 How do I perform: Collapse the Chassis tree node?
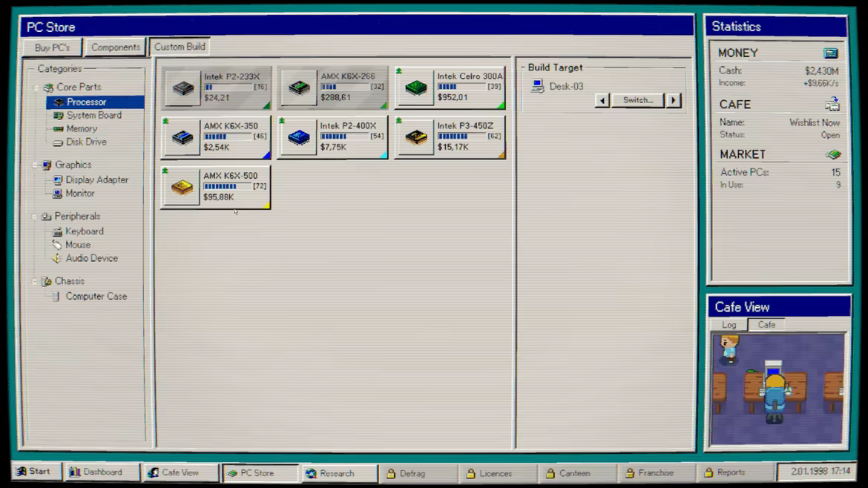(x=35, y=281)
